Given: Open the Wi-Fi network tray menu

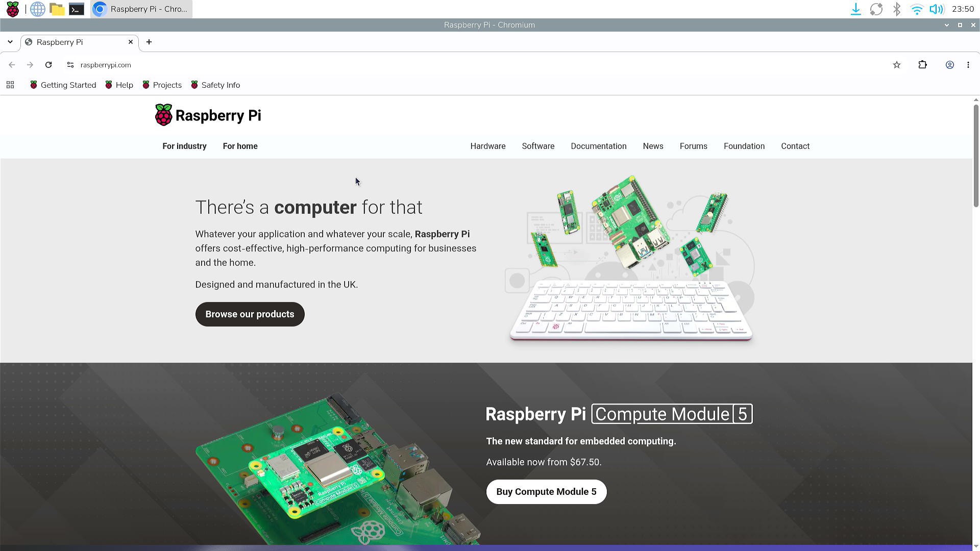Looking at the screenshot, I should coord(917,9).
